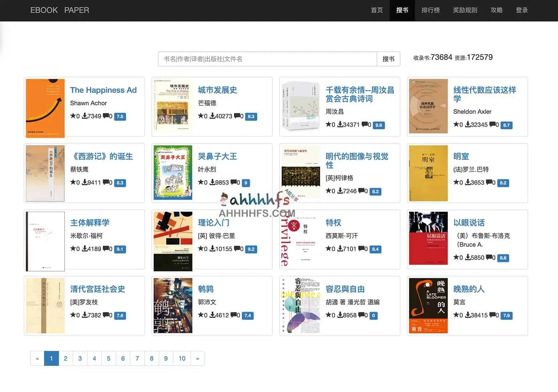Open the 首页 menu item

376,10
